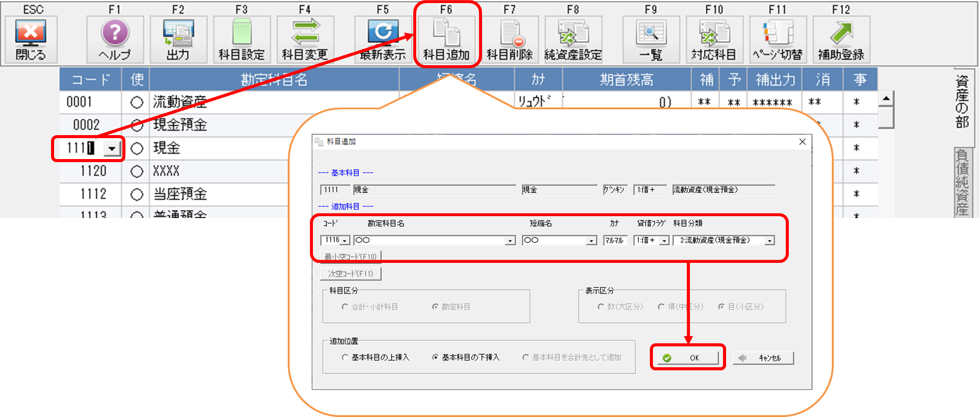Click the table scrollbar up arrow
The image size is (980, 417).
click(886, 99)
